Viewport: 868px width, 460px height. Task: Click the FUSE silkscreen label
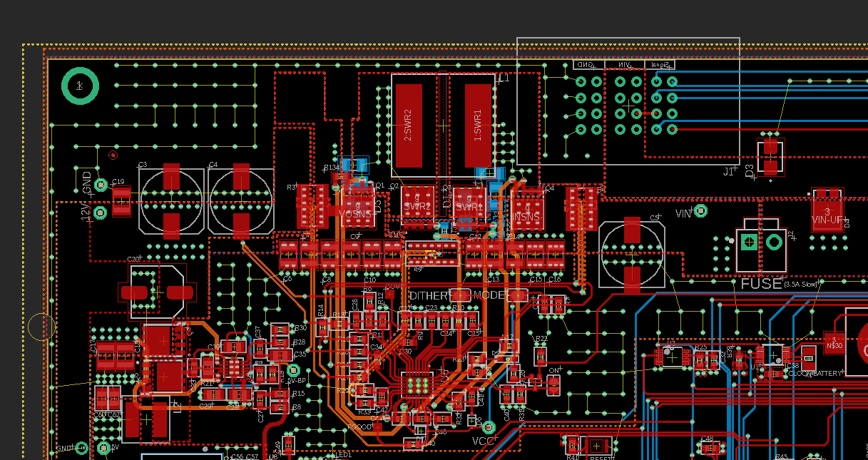click(x=762, y=283)
